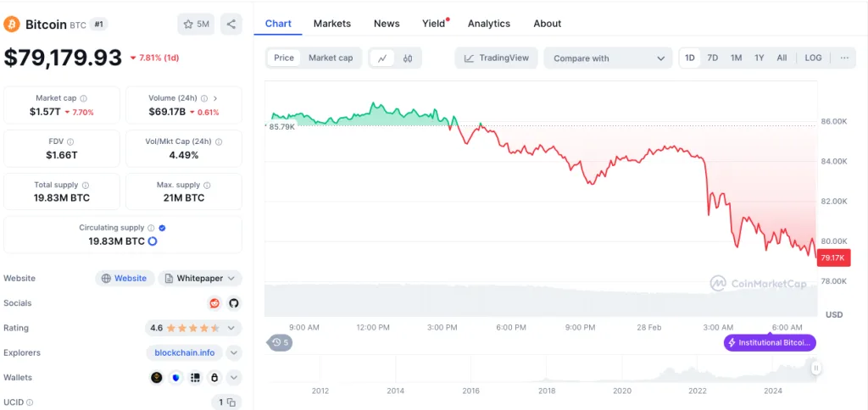This screenshot has height=410, width=868.
Task: Toggle LOG scale on the chart
Action: [813, 58]
